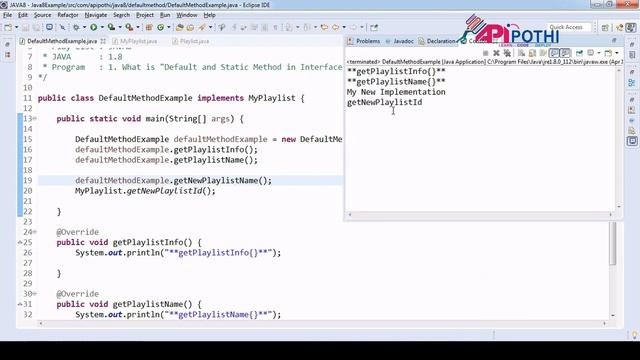Screen dimensions: 640x360
Task: Click 'My New Implementation' console output line
Action: pos(396,92)
